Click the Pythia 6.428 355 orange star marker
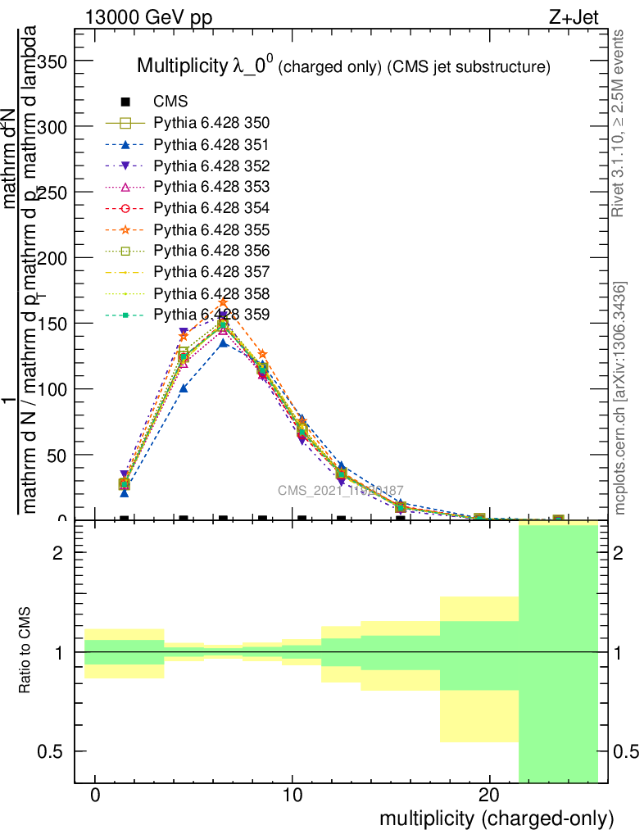The image size is (644, 839). tap(125, 229)
